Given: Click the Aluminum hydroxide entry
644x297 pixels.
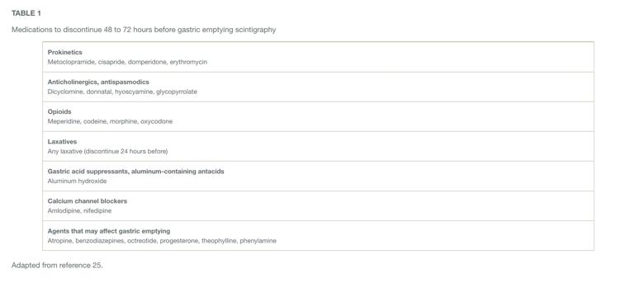Looking at the screenshot, I should (x=78, y=181).
